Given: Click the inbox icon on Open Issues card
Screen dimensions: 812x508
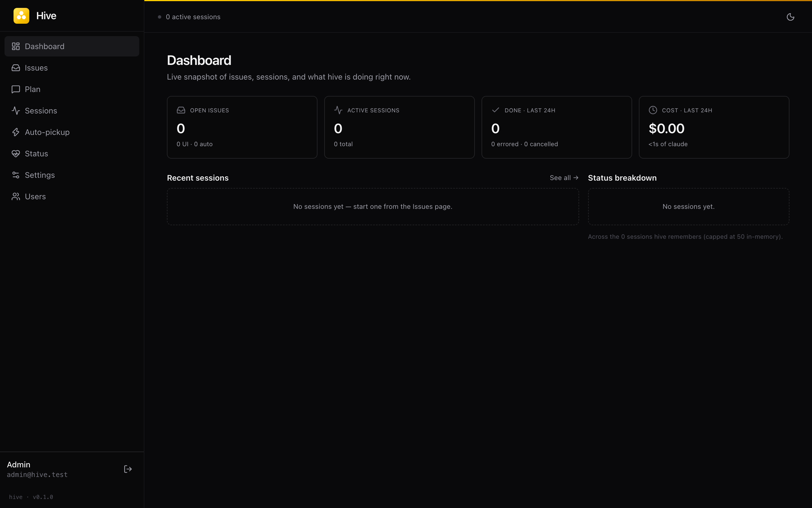Looking at the screenshot, I should click(181, 110).
